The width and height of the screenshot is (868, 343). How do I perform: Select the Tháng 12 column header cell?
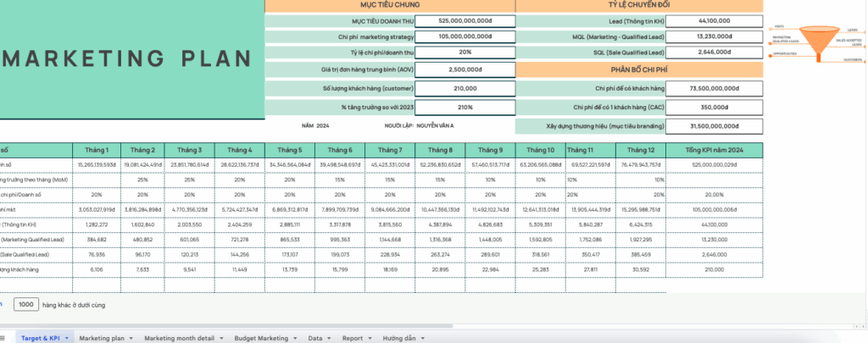pyautogui.click(x=641, y=150)
